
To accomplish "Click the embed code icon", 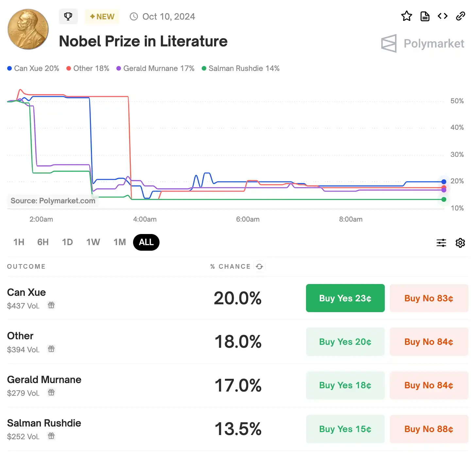I will point(443,16).
